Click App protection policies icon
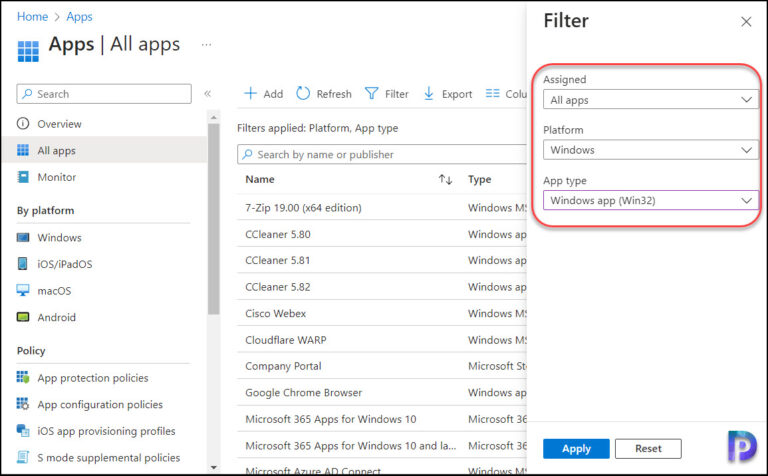This screenshot has width=768, height=476. coord(23,377)
